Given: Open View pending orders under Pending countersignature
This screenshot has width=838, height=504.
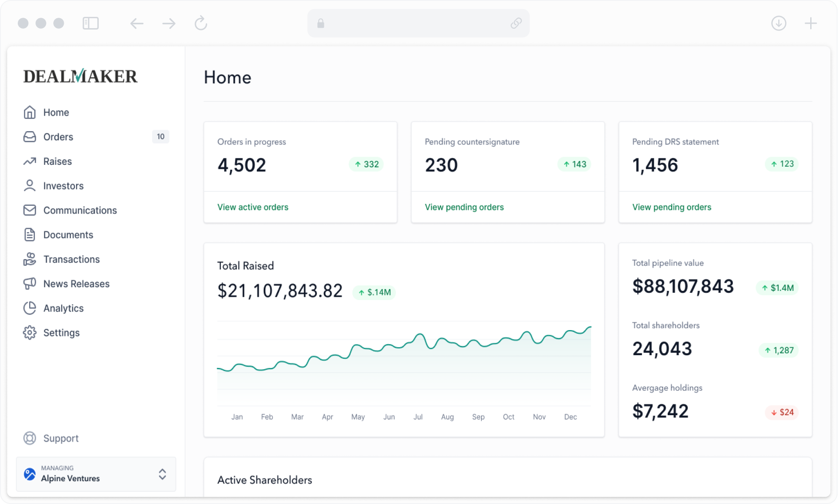Looking at the screenshot, I should [x=464, y=207].
